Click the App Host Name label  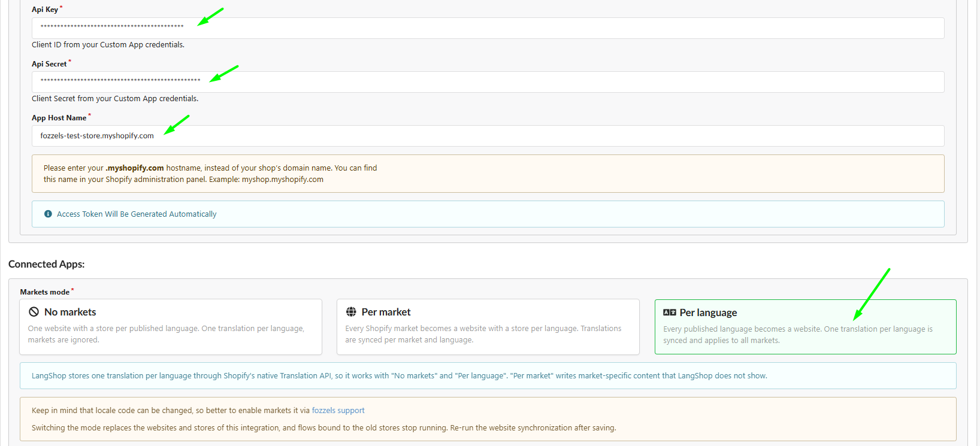(59, 118)
